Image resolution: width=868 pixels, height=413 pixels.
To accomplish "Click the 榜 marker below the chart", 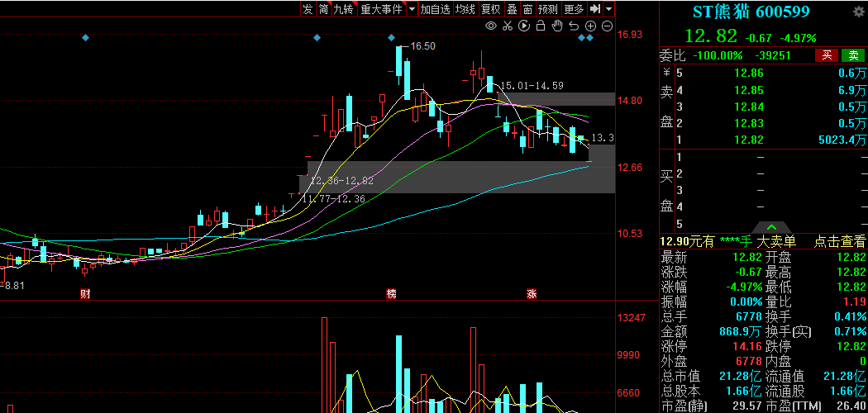I will (391, 294).
